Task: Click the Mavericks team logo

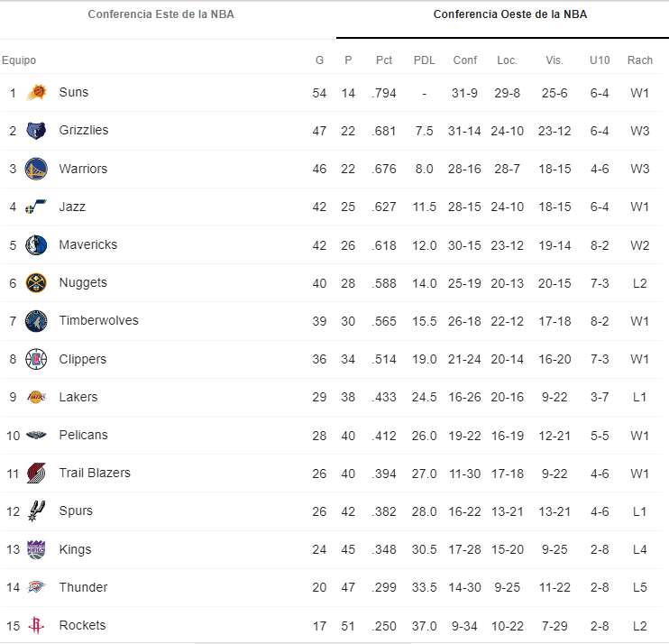Action: (36, 245)
